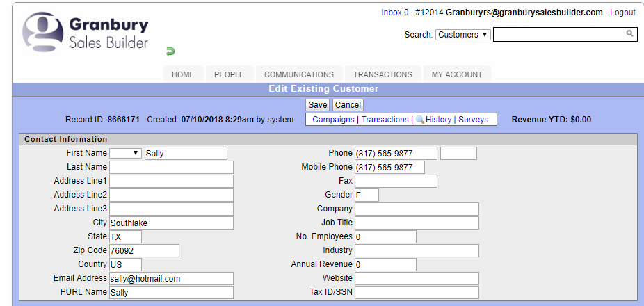Click the Annual Revenue field
Viewport: 644px width, 306px height.
pos(386,264)
